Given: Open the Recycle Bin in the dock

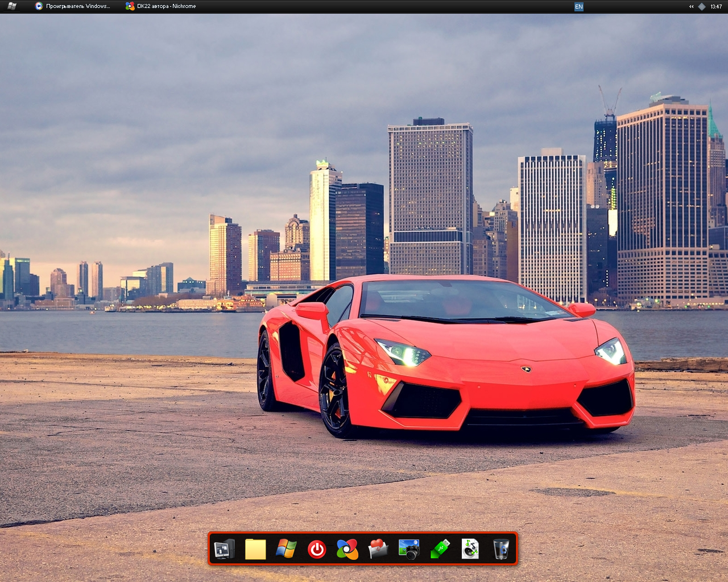Looking at the screenshot, I should (501, 549).
